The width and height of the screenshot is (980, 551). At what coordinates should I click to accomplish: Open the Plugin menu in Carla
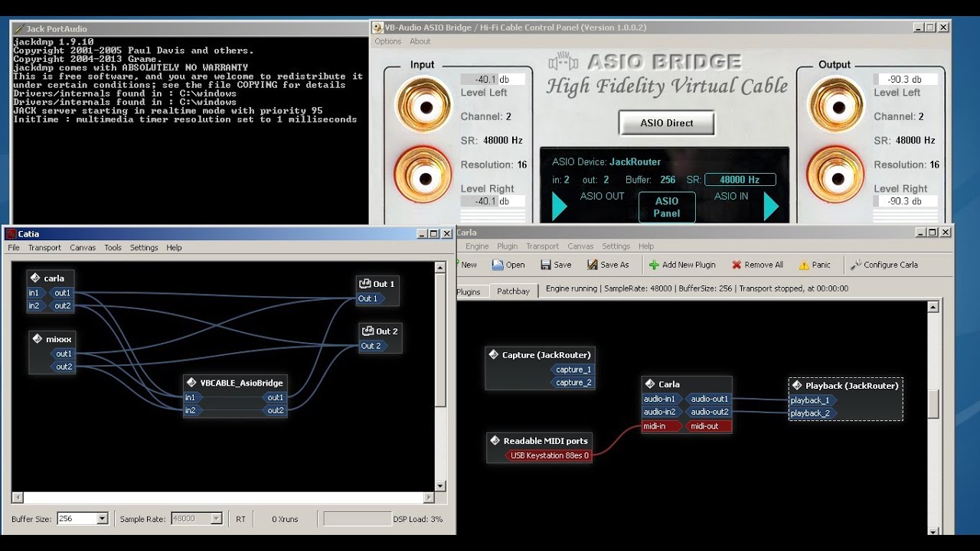pos(507,246)
